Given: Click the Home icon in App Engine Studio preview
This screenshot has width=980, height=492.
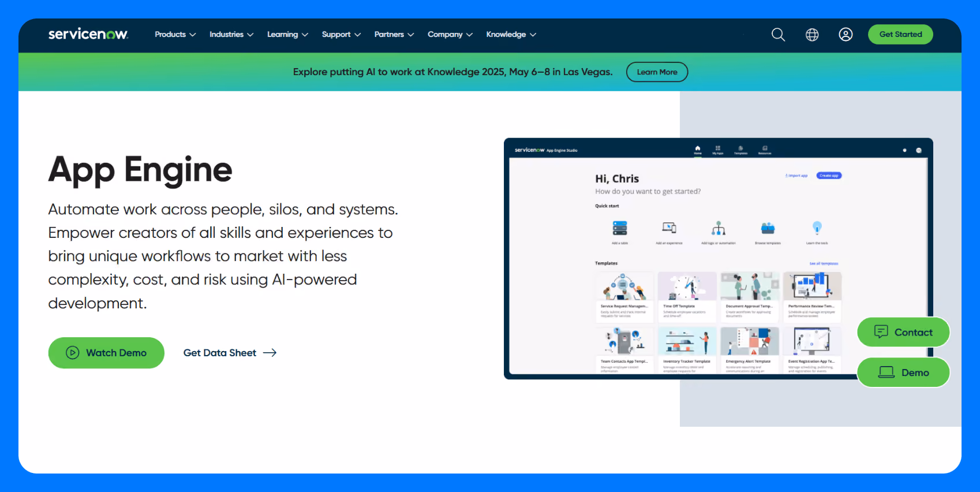Looking at the screenshot, I should pyautogui.click(x=698, y=150).
